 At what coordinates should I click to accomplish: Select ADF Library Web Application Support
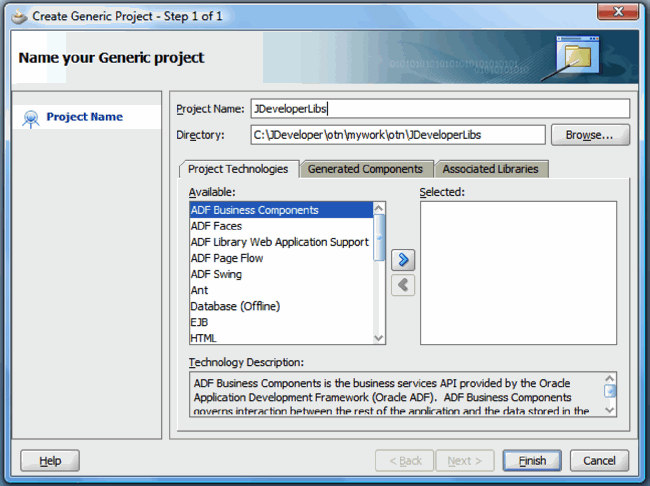click(x=281, y=242)
